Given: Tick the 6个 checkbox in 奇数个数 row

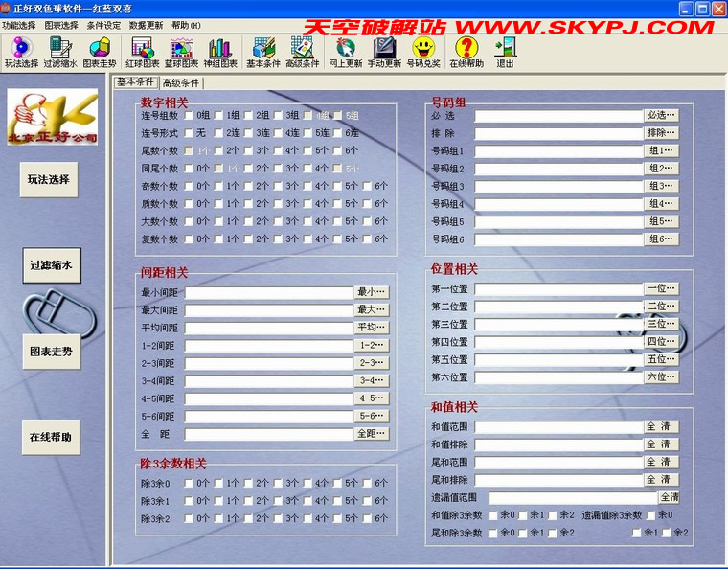Looking at the screenshot, I should tap(366, 186).
